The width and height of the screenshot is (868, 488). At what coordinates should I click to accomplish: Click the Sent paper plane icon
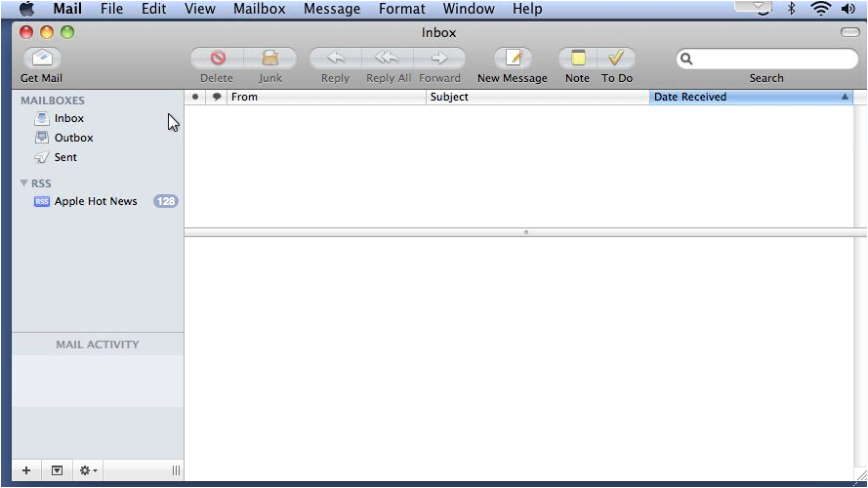(x=42, y=157)
